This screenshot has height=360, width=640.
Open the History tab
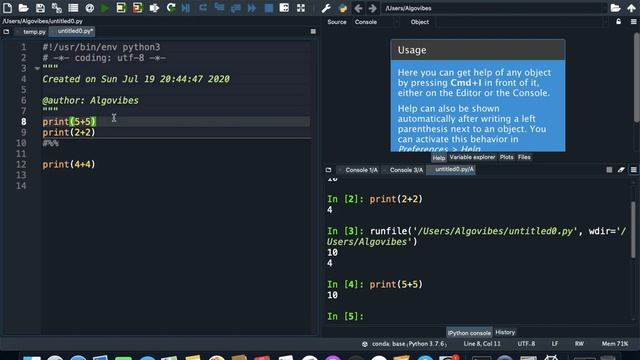tap(505, 332)
